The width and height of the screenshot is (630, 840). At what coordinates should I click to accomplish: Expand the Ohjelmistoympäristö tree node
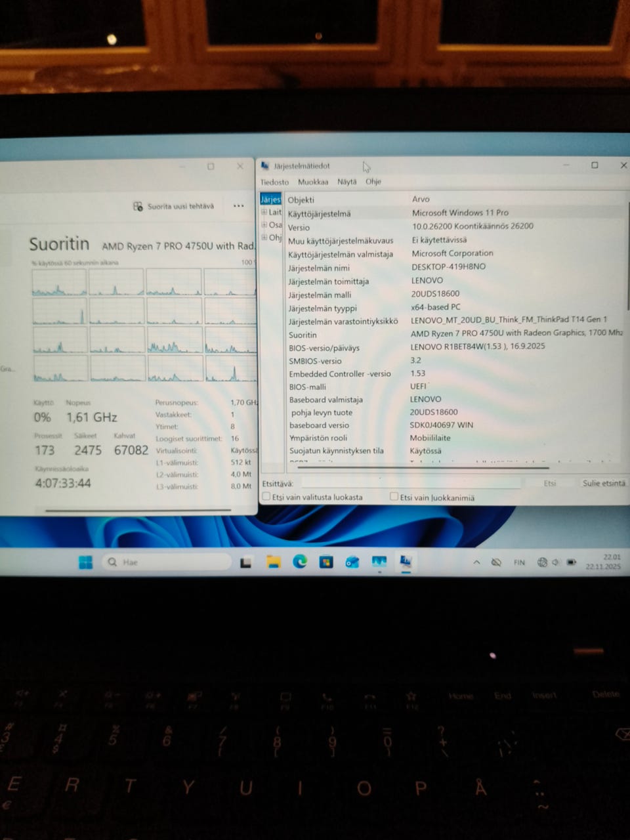(264, 237)
